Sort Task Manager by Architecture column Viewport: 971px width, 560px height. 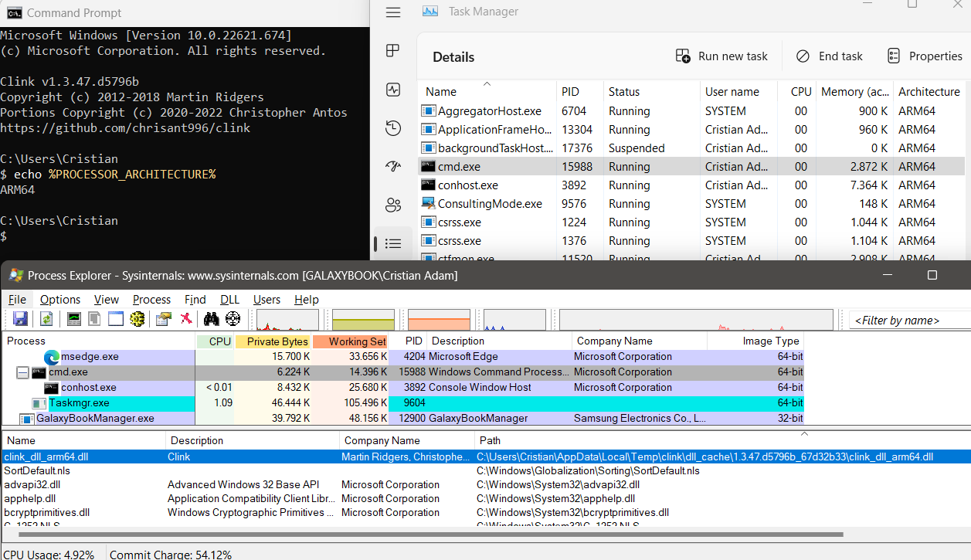[929, 91]
